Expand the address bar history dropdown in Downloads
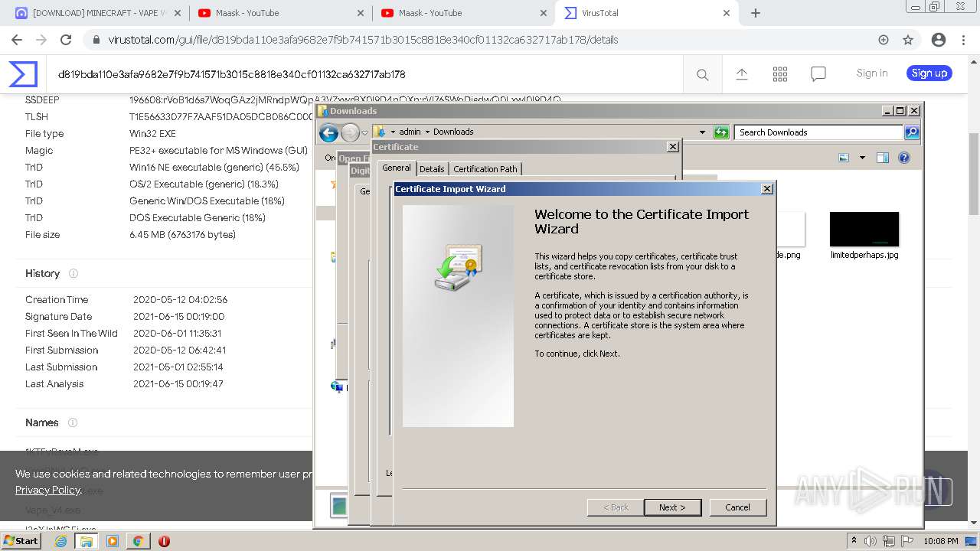Viewport: 980px width, 551px height. [702, 132]
